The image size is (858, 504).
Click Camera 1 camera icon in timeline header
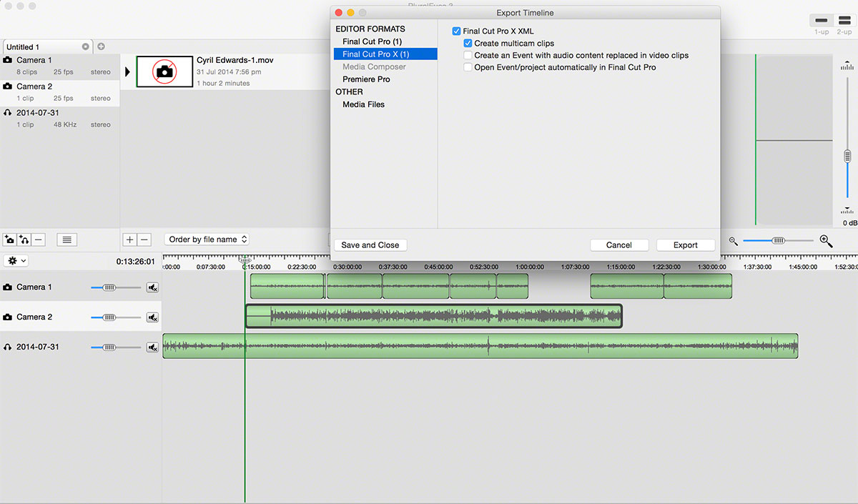[8, 287]
